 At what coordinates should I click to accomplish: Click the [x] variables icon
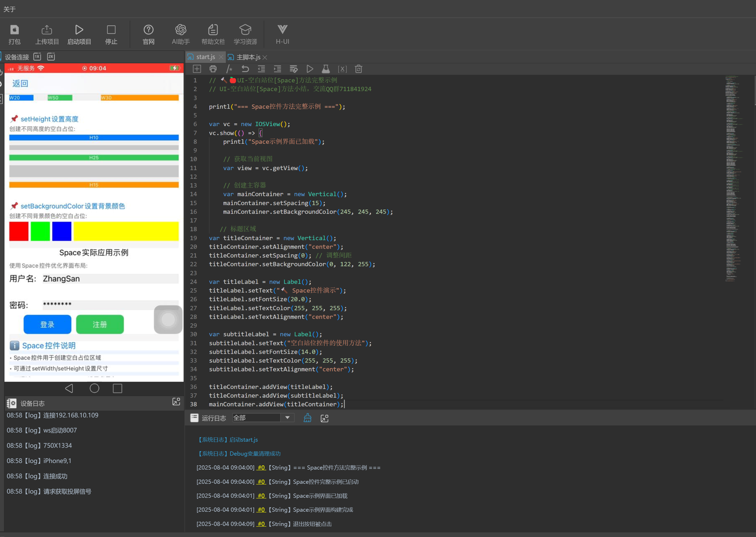coord(342,69)
